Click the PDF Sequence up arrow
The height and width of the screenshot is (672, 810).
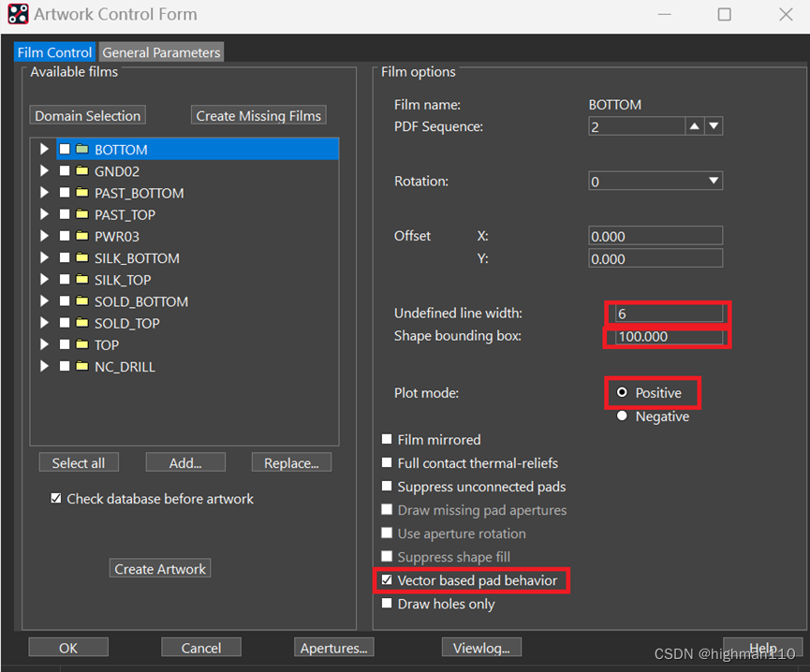point(694,126)
